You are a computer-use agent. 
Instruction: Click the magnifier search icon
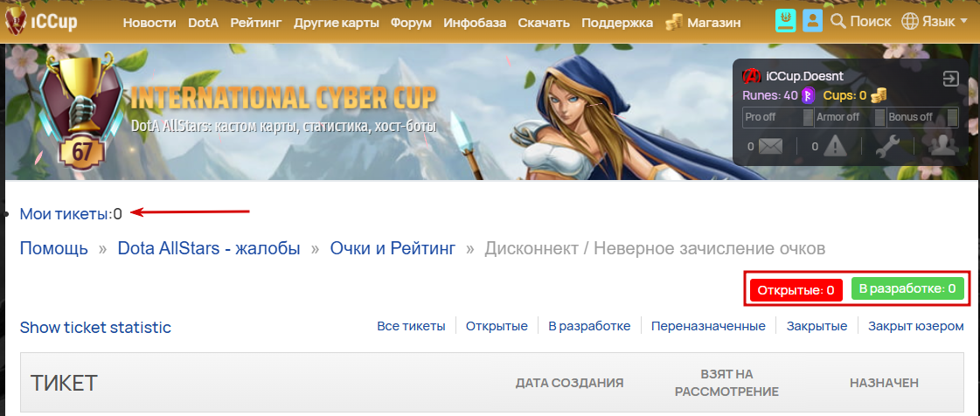838,22
